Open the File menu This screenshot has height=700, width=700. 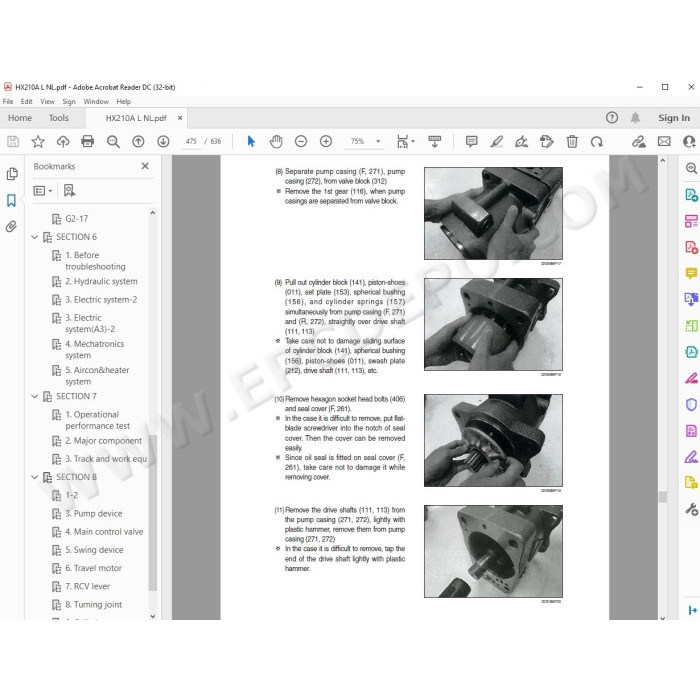8,102
